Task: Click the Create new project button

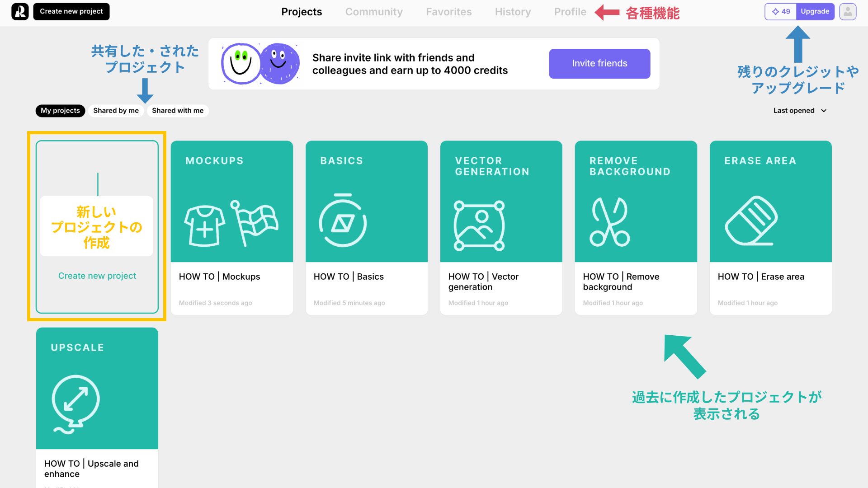Action: point(71,11)
